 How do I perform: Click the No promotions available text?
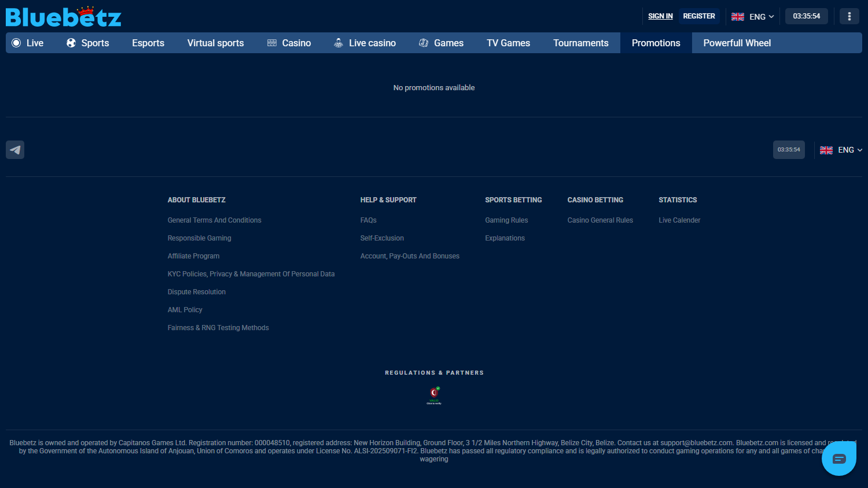pyautogui.click(x=434, y=88)
